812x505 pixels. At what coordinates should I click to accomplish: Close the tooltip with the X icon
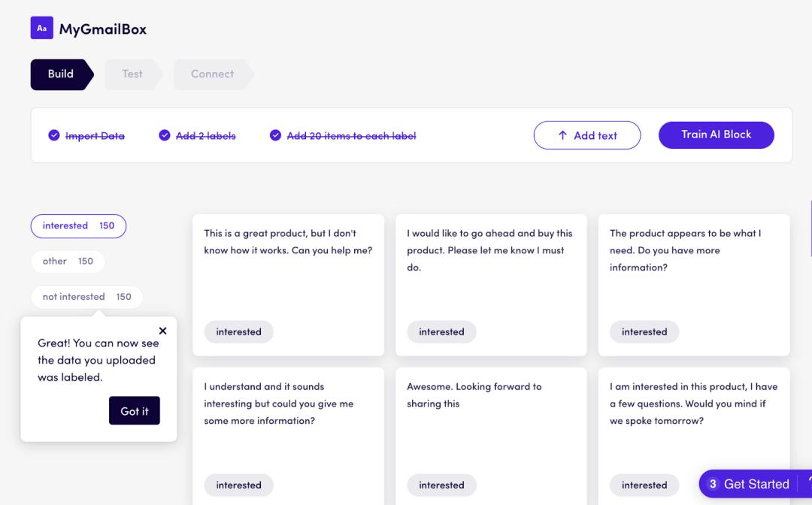163,331
